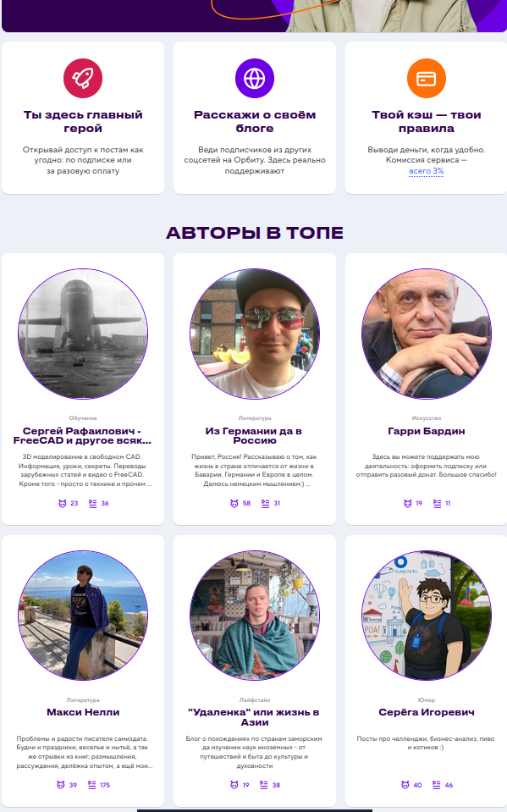Click subscriber icon showing 23 for Сергей Рафаилович

62,503
